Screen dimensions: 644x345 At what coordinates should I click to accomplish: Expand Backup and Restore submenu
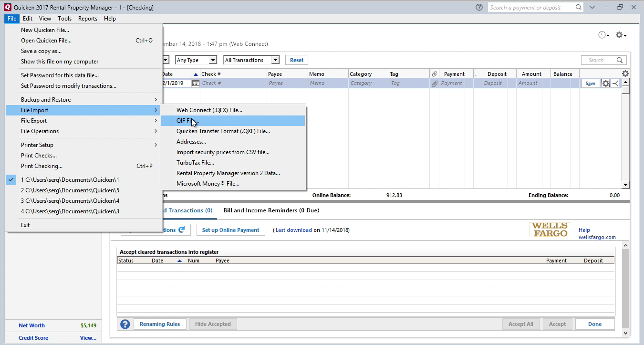(x=83, y=100)
